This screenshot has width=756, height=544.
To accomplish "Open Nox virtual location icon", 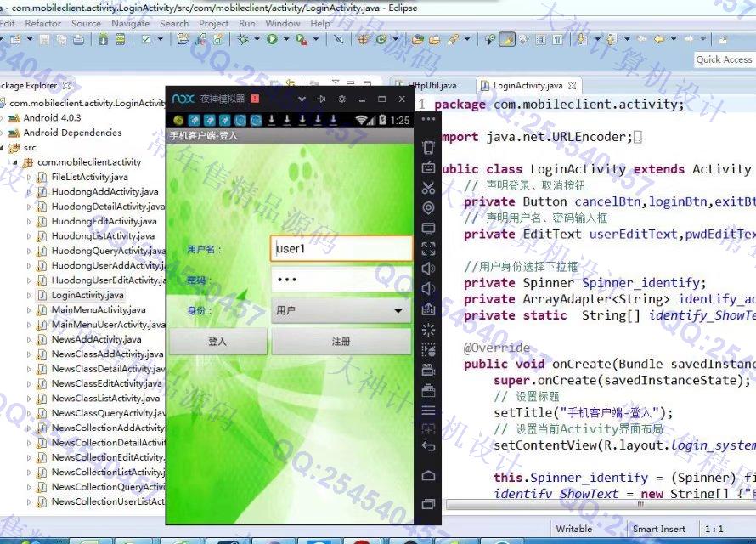I will tap(428, 208).
